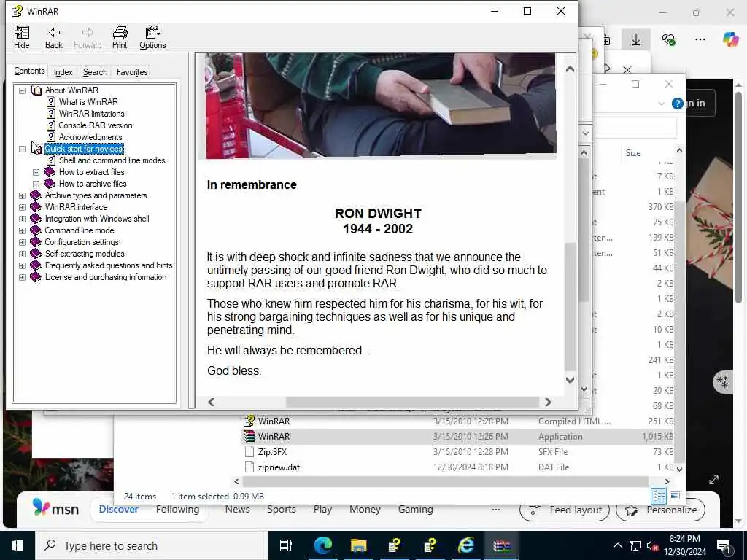747x560 pixels.
Task: Click the Self-extracting modules book icon
Action: [x=36, y=254]
